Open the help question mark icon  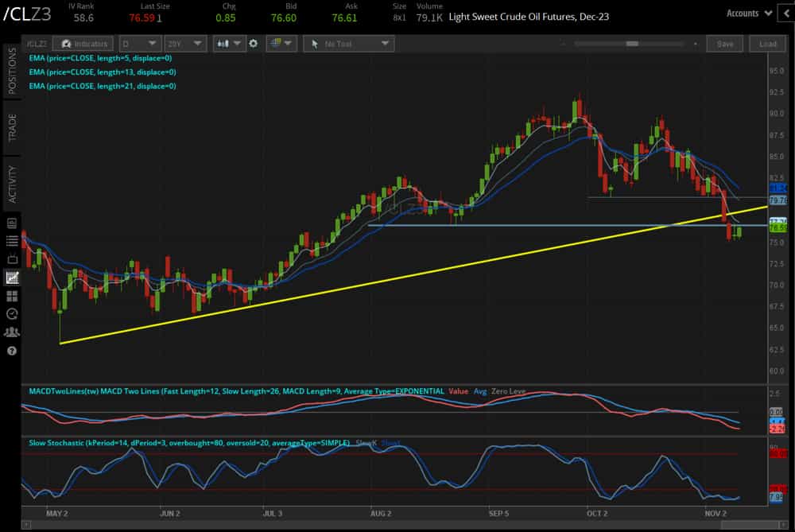click(12, 351)
